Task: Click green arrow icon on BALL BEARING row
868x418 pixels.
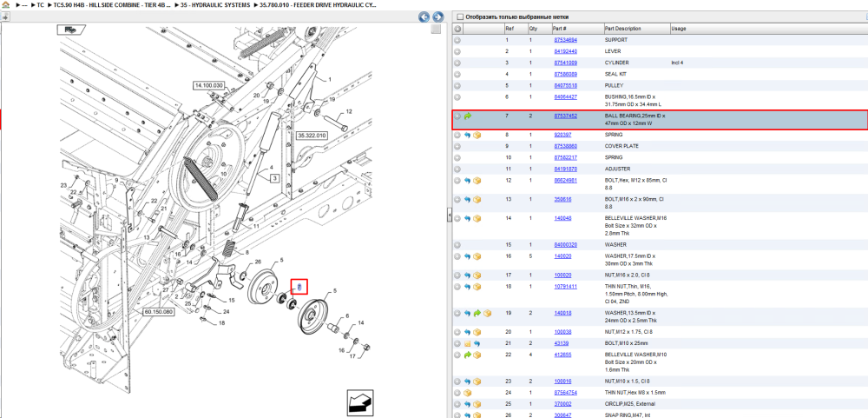Action: coord(468,116)
